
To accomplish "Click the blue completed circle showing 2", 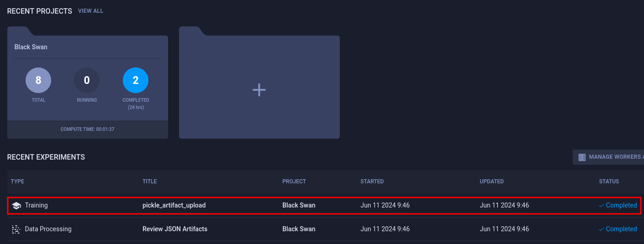I will (x=136, y=80).
